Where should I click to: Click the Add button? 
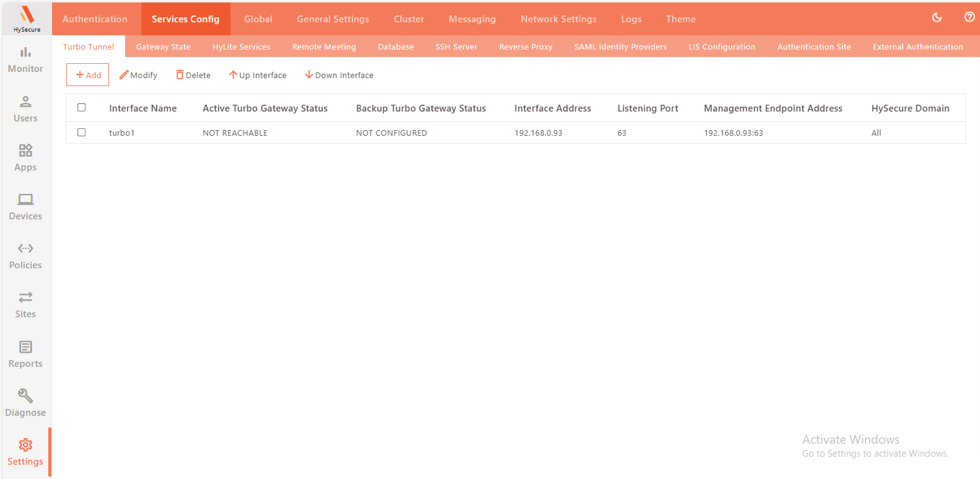pos(88,75)
